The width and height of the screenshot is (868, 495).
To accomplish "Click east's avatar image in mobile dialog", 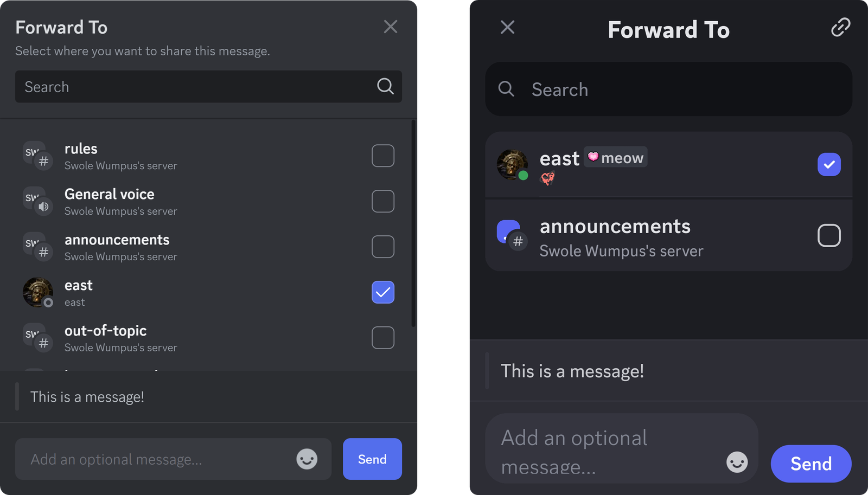I will tap(512, 165).
